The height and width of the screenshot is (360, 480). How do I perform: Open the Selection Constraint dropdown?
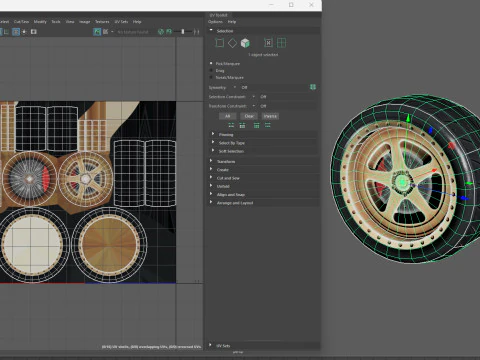point(254,97)
